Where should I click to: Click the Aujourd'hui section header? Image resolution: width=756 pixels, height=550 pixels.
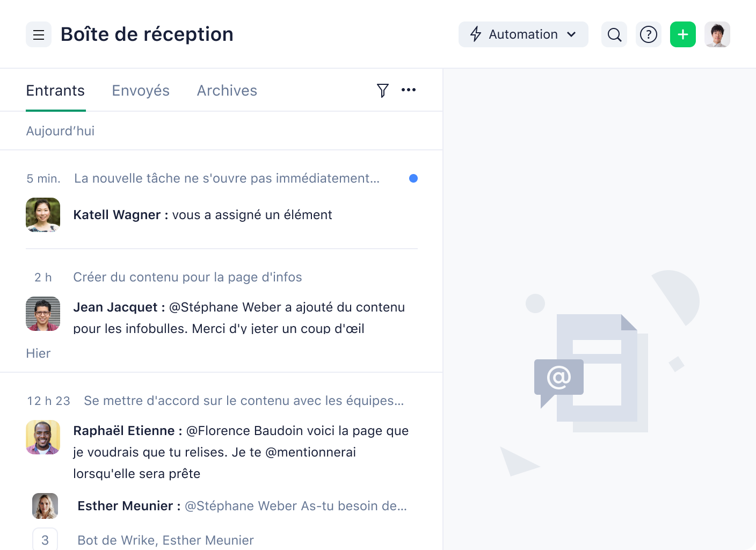[x=60, y=131]
